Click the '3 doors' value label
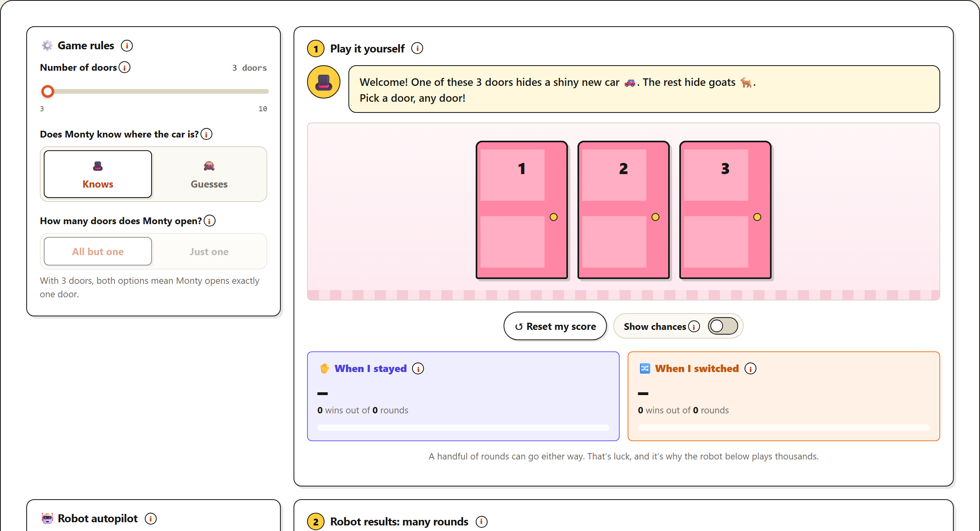The image size is (980, 531). click(x=249, y=68)
